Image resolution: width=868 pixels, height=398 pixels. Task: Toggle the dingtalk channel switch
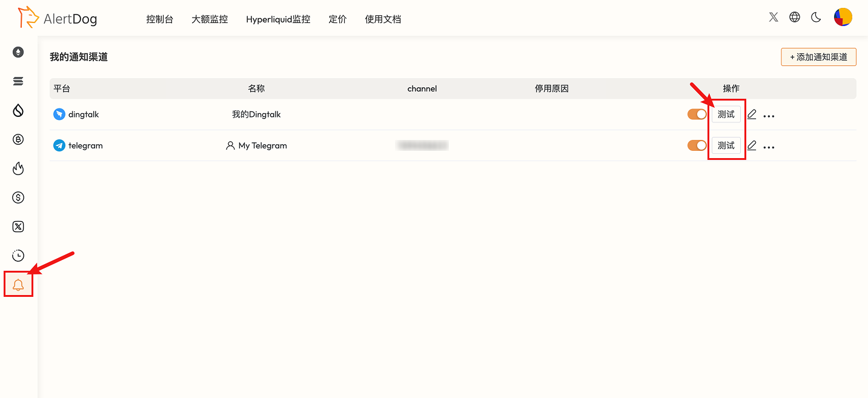tap(697, 114)
